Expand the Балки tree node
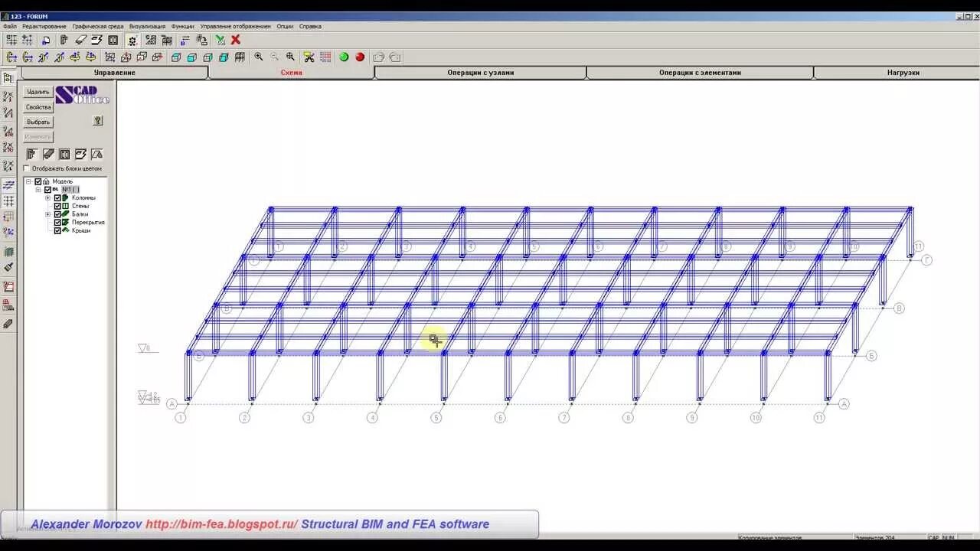This screenshot has height=551, width=980. pos(47,214)
